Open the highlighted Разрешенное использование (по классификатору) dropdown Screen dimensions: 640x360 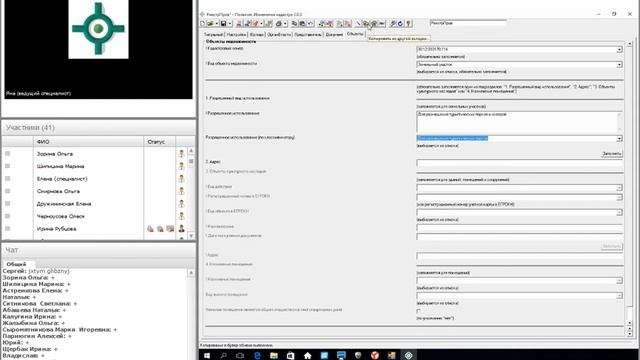(x=619, y=138)
